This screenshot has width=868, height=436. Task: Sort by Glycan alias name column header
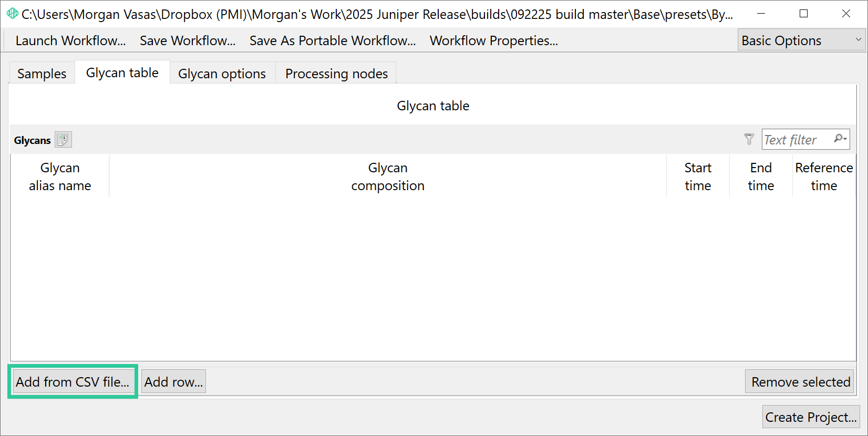pos(60,177)
